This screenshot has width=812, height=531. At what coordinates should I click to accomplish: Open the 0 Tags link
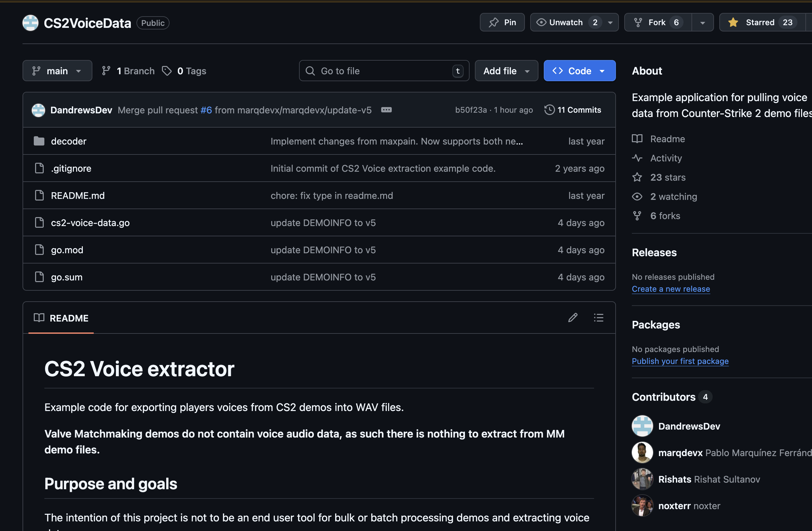coord(192,71)
